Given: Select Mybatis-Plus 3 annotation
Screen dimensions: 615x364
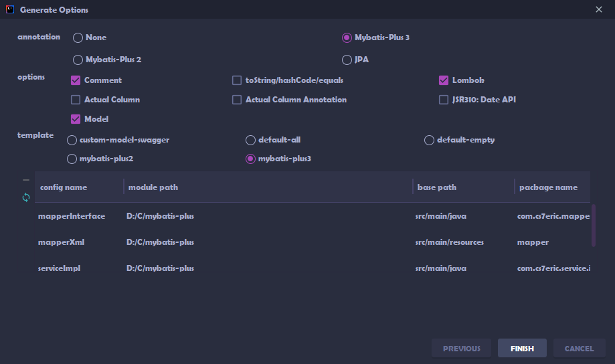Looking at the screenshot, I should point(347,37).
